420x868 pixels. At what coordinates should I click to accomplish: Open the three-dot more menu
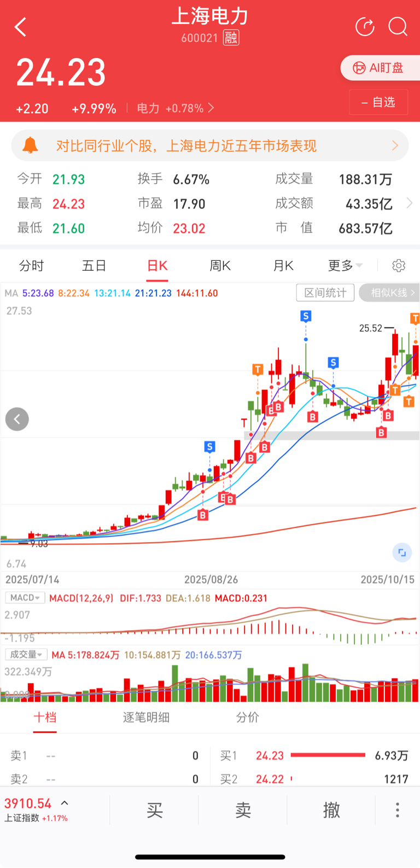click(398, 809)
